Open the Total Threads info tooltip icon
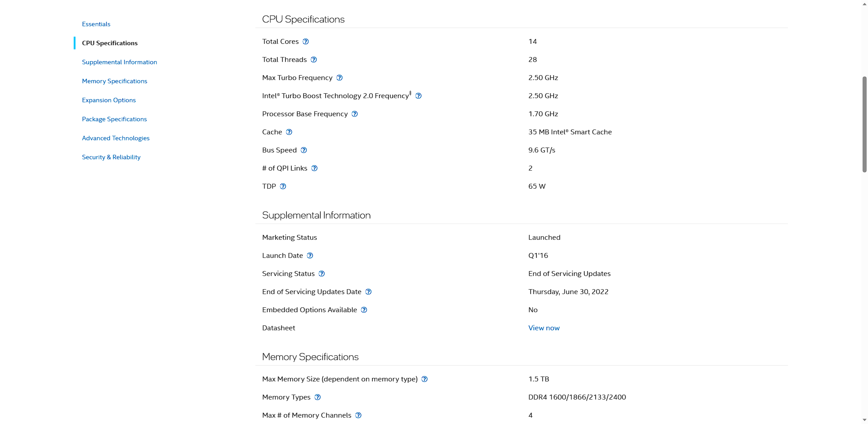This screenshot has height=424, width=868. point(314,60)
